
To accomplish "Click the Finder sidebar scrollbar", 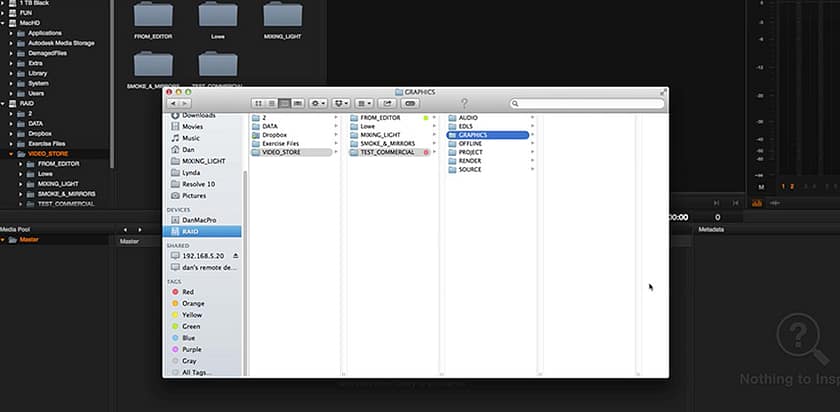I will pyautogui.click(x=245, y=273).
